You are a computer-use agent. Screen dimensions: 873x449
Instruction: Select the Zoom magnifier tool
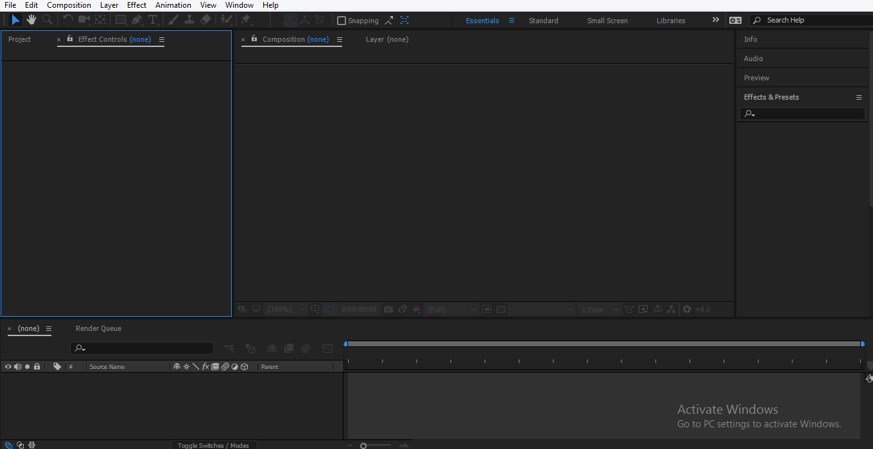47,20
